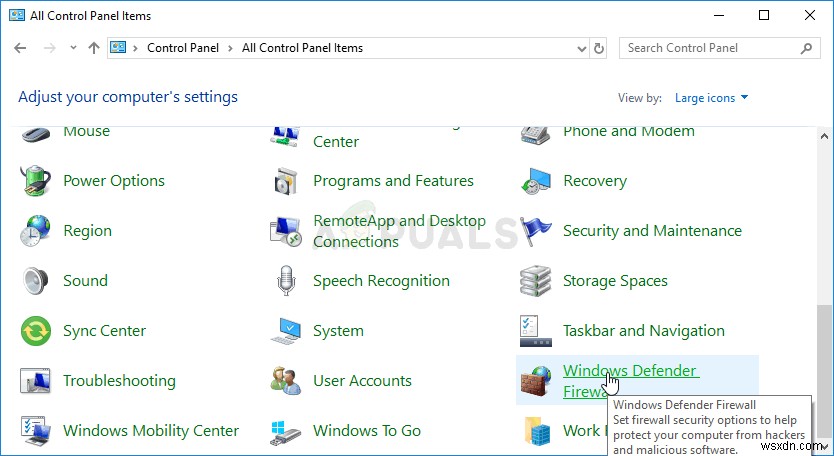The height and width of the screenshot is (456, 834).
Task: Click the green Sync Center icon
Action: [36, 331]
